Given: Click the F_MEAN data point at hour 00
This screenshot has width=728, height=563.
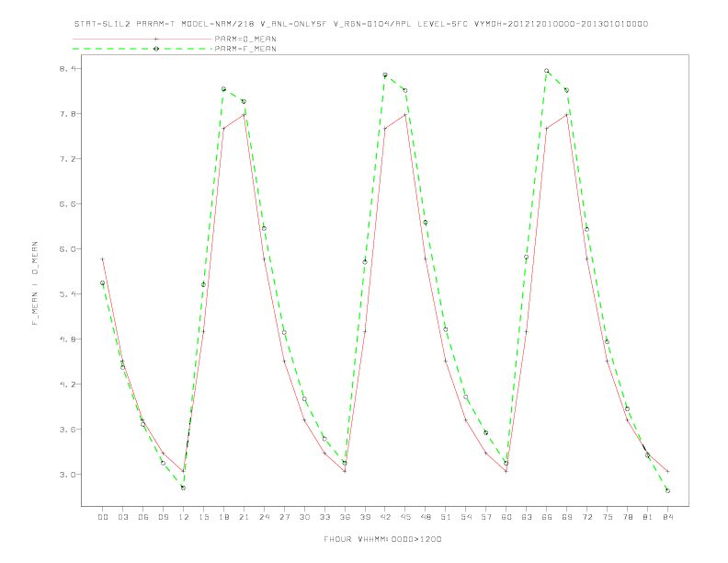Looking at the screenshot, I should tap(103, 283).
